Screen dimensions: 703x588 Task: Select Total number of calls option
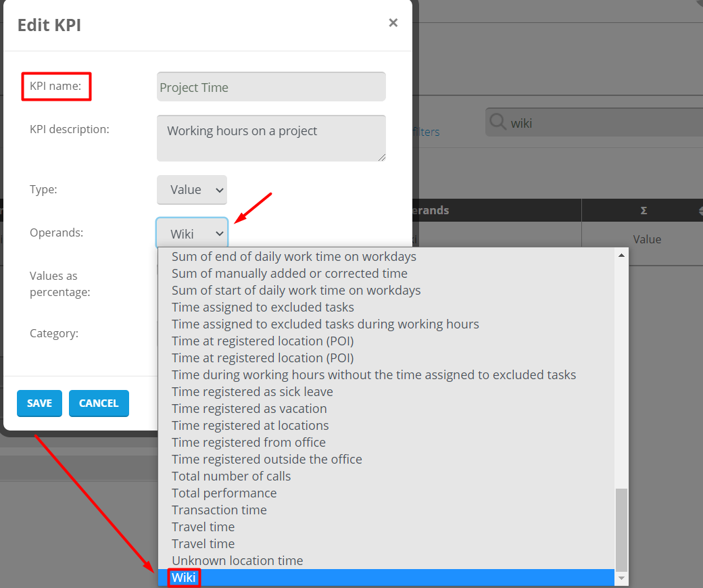pos(231,476)
